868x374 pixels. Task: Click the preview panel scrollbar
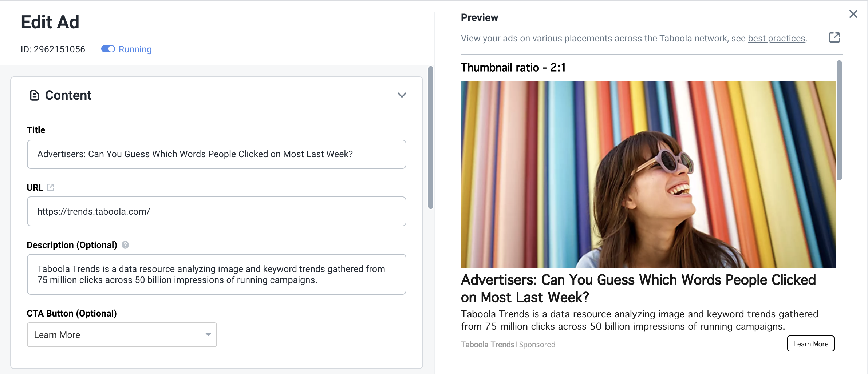pyautogui.click(x=839, y=120)
